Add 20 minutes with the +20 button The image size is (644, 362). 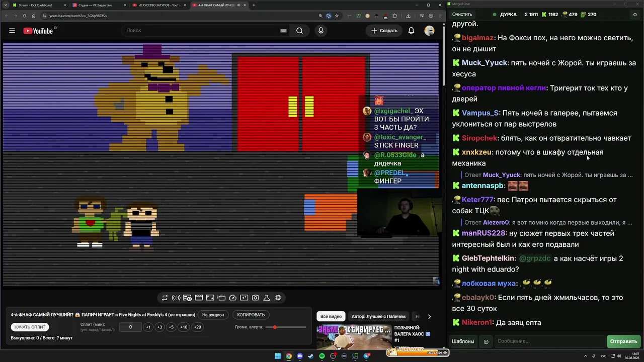197,327
